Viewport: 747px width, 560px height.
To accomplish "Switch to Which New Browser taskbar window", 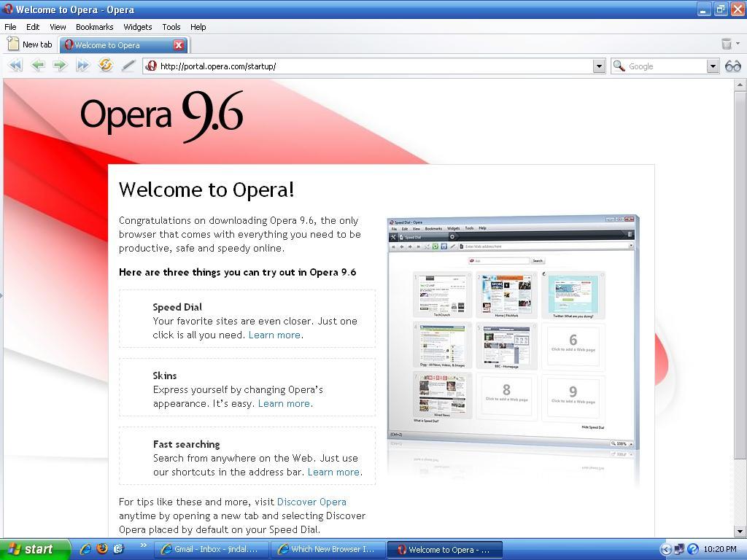I will [x=328, y=549].
